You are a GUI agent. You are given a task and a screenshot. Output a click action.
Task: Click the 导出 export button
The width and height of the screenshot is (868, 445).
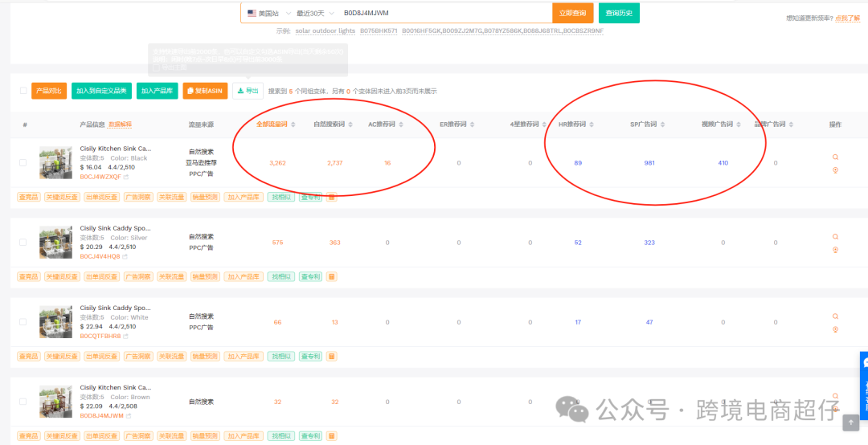point(248,91)
